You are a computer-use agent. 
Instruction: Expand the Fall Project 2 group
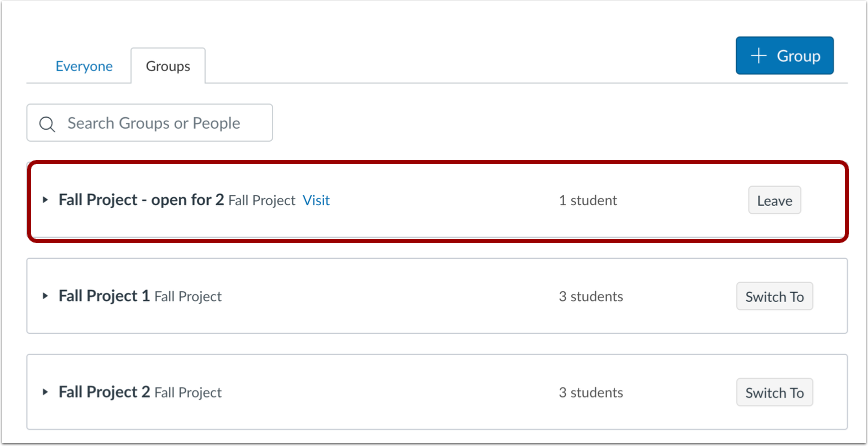click(x=45, y=392)
